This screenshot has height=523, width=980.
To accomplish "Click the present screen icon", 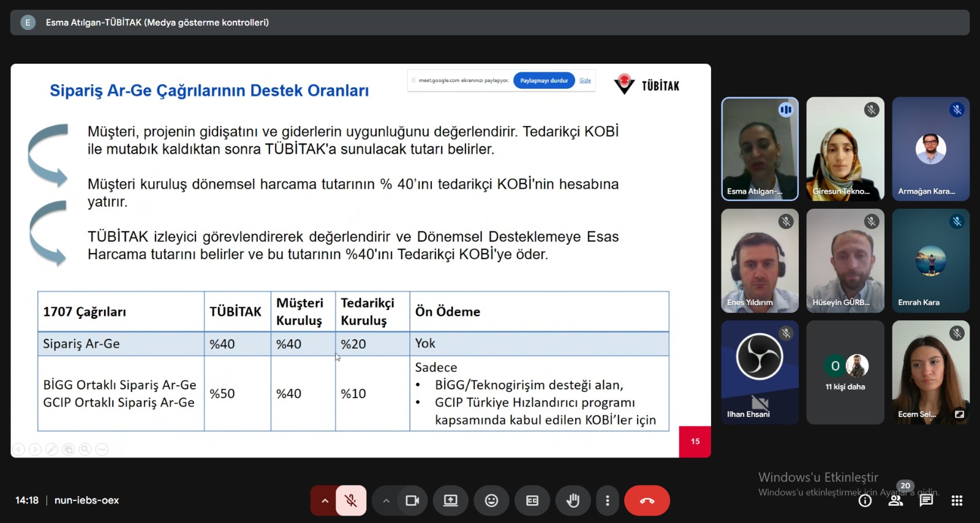I will (x=451, y=501).
